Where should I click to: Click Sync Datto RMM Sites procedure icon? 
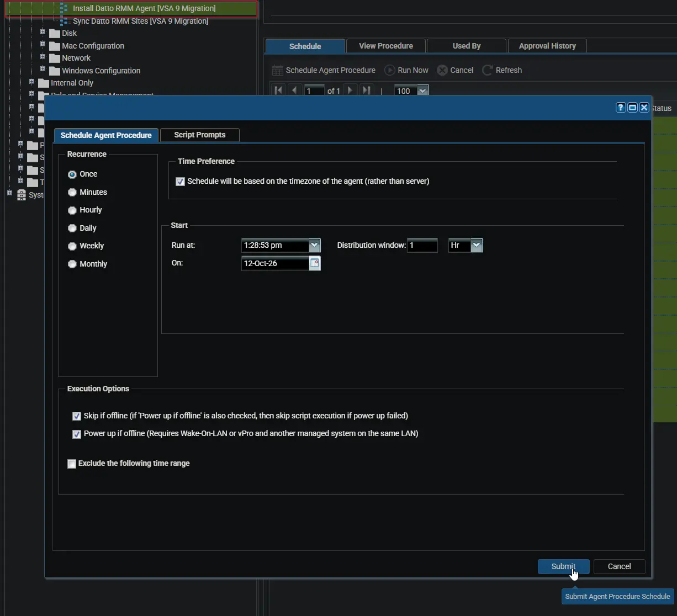pyautogui.click(x=64, y=21)
